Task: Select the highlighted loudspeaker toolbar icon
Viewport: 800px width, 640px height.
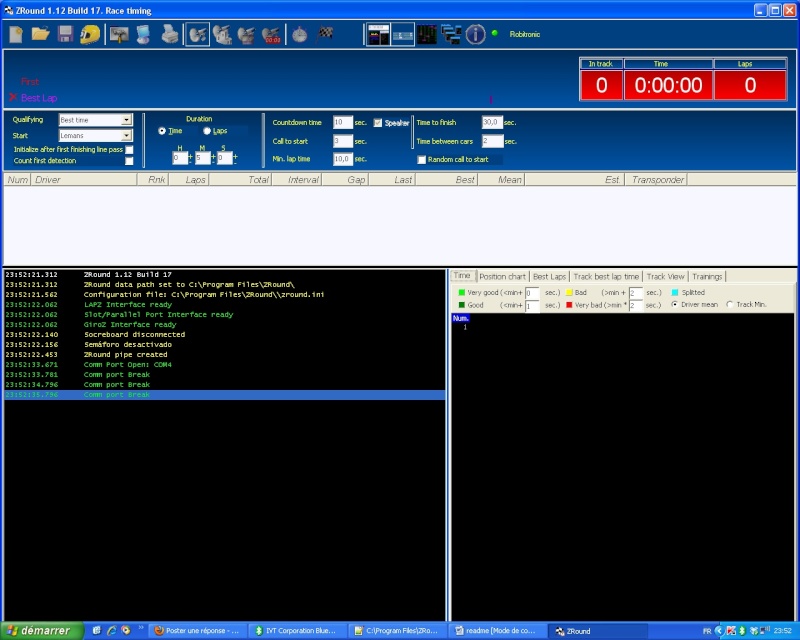Action: coord(197,35)
